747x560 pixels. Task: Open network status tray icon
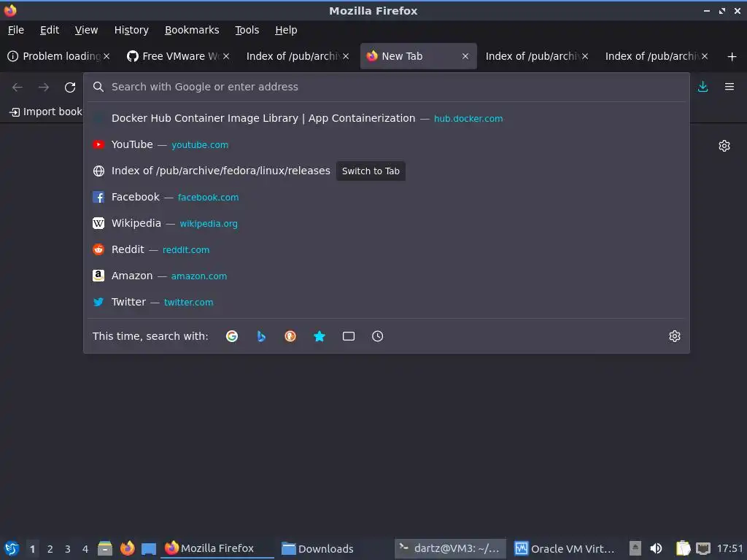tap(703, 548)
